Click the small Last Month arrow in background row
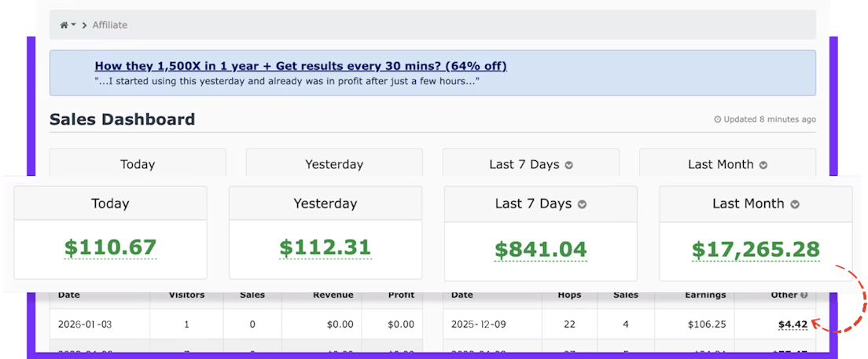 (763, 165)
